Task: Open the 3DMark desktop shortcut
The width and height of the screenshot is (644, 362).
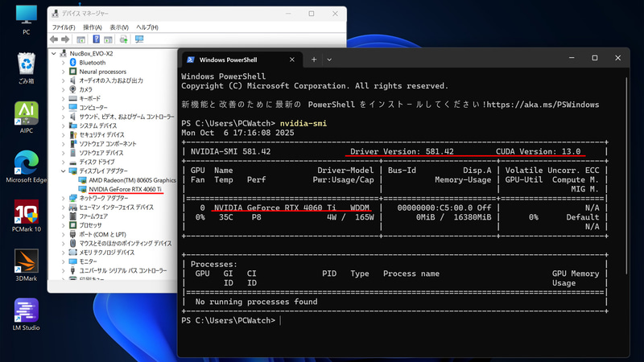Action: coord(27,265)
